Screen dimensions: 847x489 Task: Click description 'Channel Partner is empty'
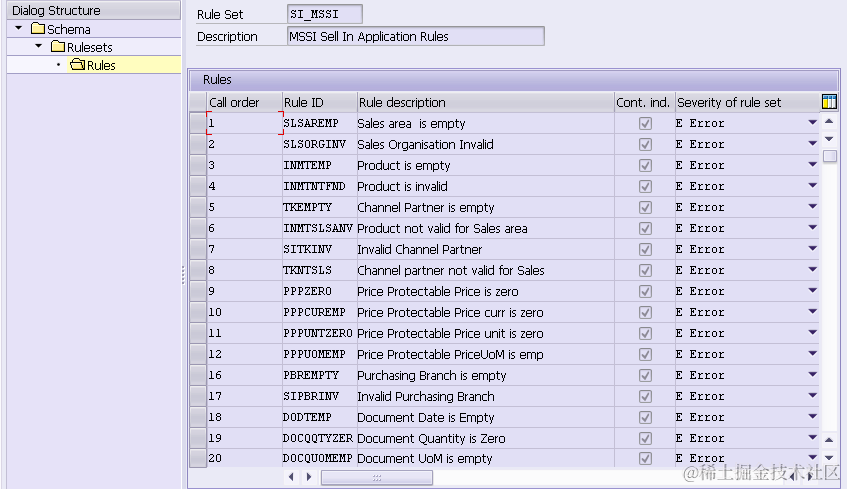426,207
